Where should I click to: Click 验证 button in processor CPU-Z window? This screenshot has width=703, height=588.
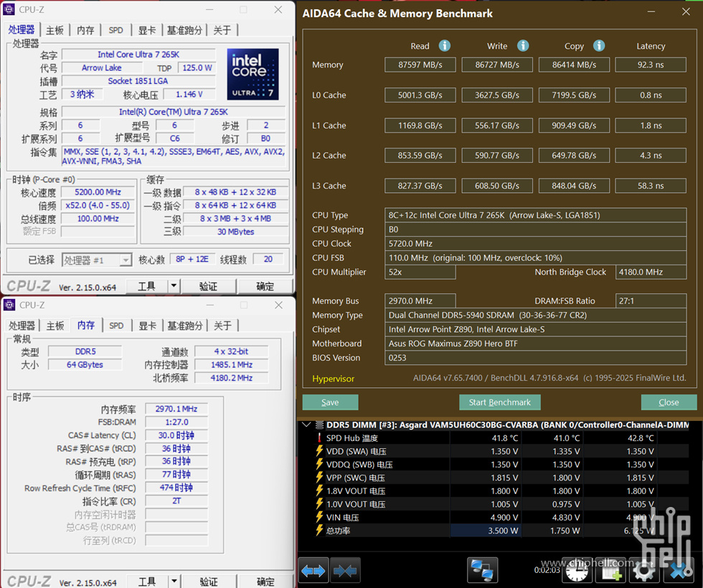(x=207, y=286)
